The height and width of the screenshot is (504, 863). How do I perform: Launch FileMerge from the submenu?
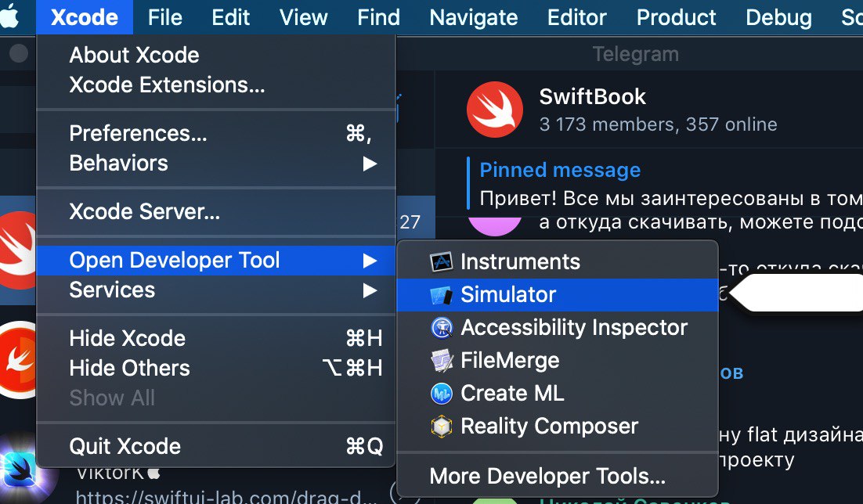tap(558, 361)
